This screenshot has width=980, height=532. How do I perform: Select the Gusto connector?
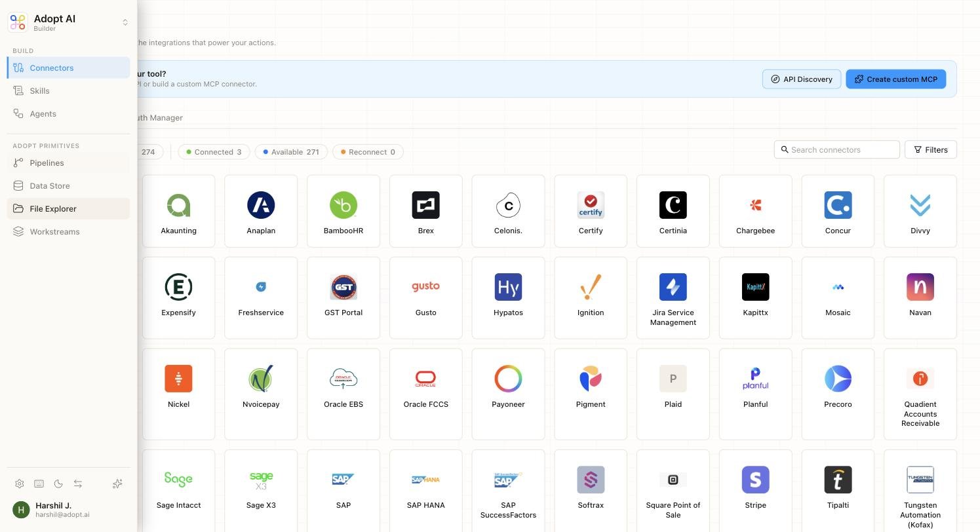426,297
